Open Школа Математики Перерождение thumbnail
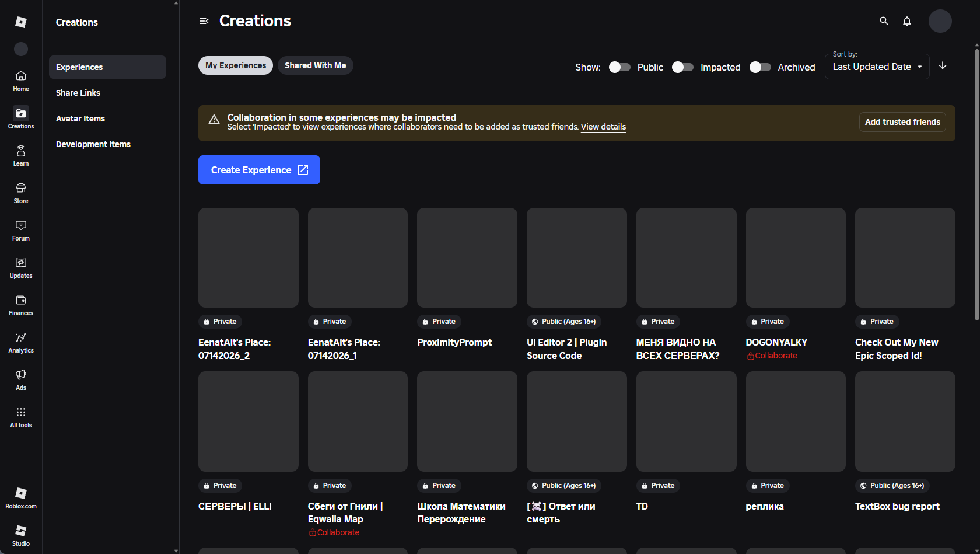 tap(467, 421)
